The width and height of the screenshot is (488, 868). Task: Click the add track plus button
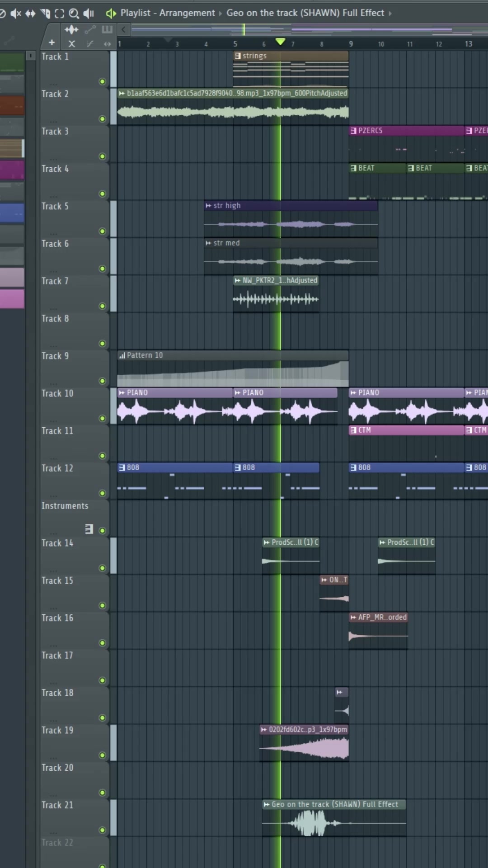52,43
